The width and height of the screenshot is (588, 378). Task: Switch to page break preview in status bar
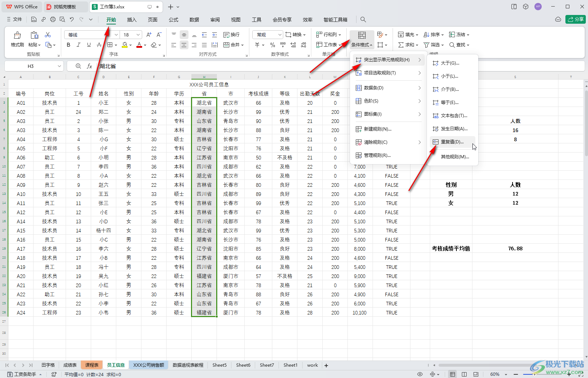tap(464, 374)
